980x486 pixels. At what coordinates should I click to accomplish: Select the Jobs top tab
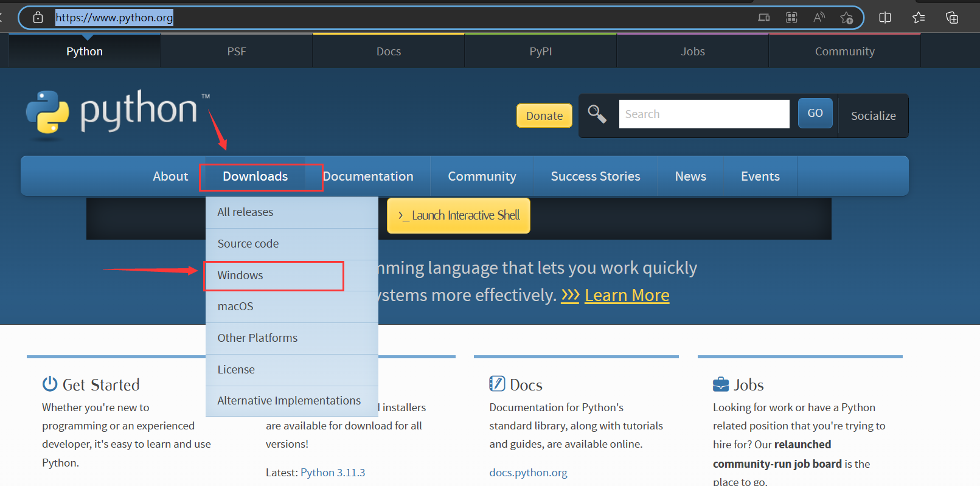click(693, 51)
